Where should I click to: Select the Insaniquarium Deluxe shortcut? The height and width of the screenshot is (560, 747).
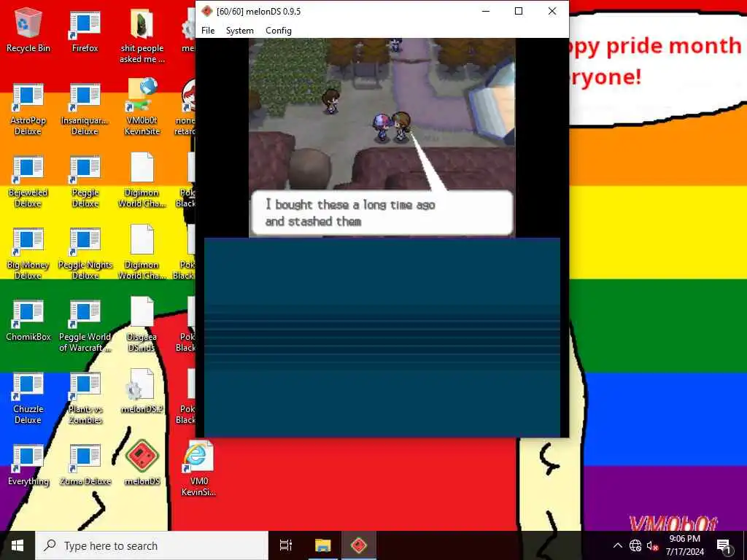[x=85, y=109]
